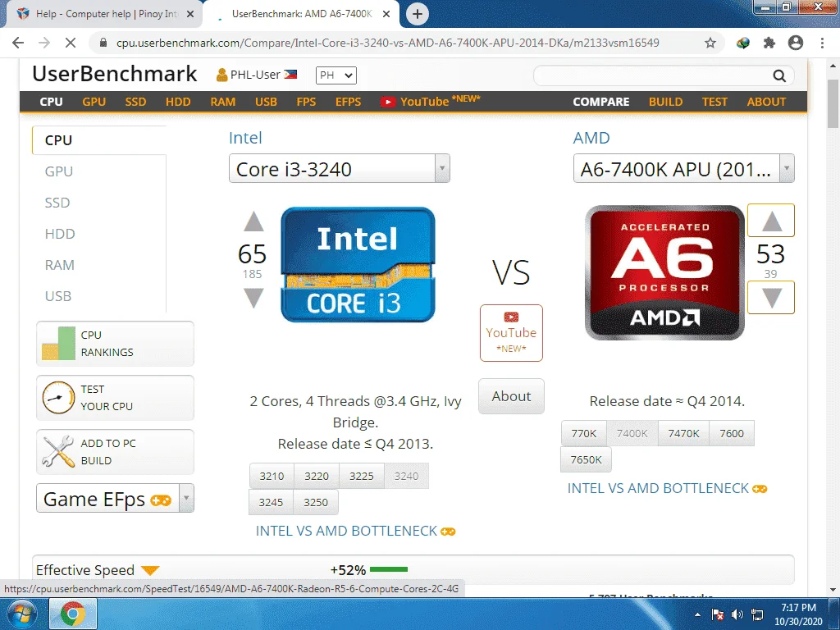Open the extensions puzzle icon
840x630 pixels.
pyautogui.click(x=769, y=43)
